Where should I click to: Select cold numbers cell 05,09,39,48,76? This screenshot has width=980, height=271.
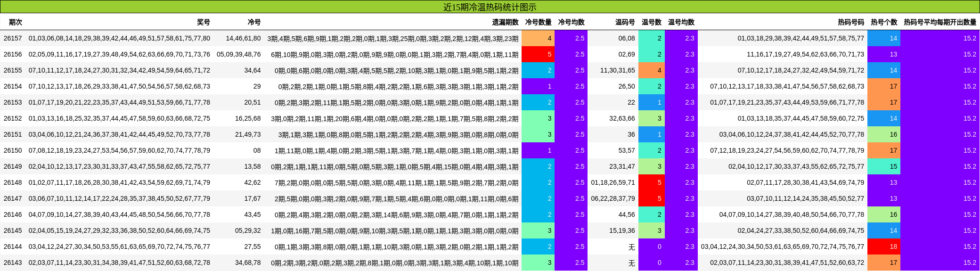click(x=239, y=54)
